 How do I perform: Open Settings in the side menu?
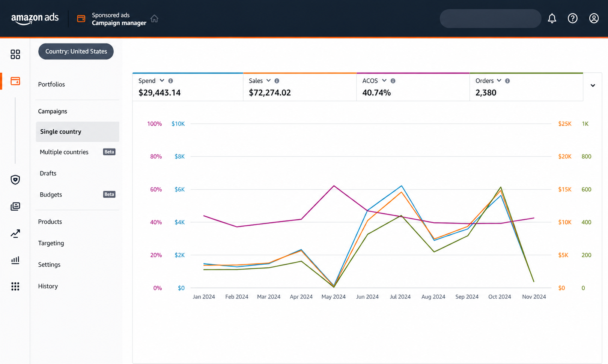coord(49,265)
